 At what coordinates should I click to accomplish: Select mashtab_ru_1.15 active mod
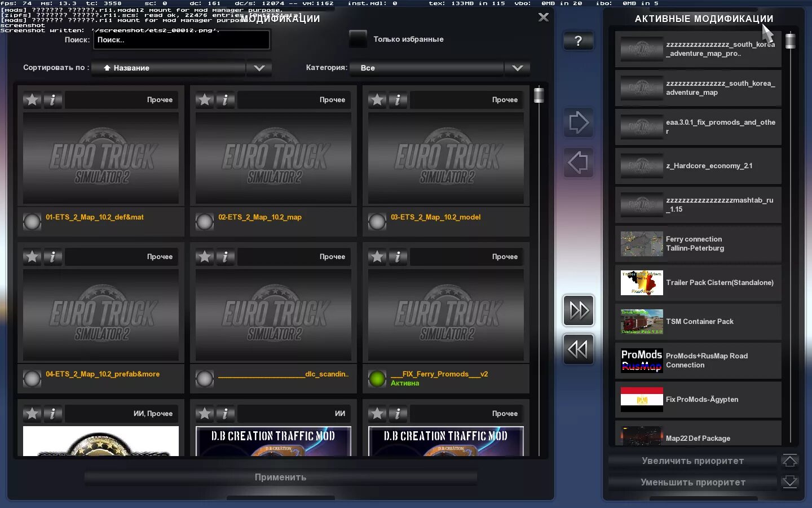(698, 205)
